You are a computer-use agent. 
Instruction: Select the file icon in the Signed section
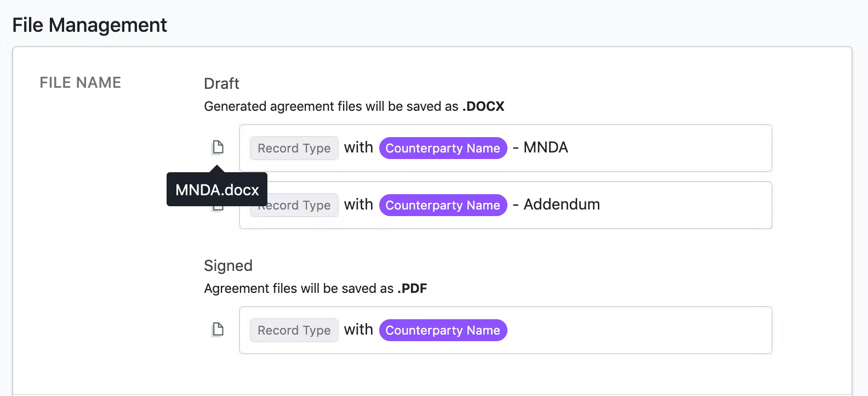pos(218,329)
